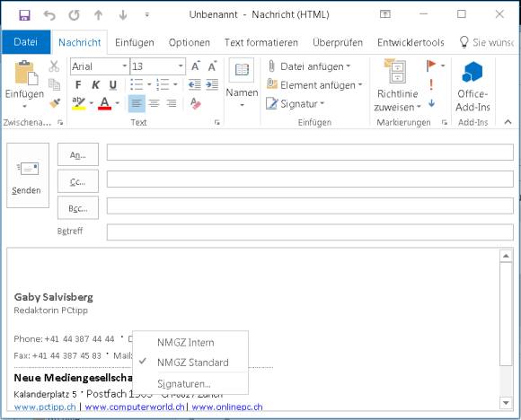Viewport: 521px width, 420px height.
Task: Toggle italic formatting with K button
Action: click(95, 85)
